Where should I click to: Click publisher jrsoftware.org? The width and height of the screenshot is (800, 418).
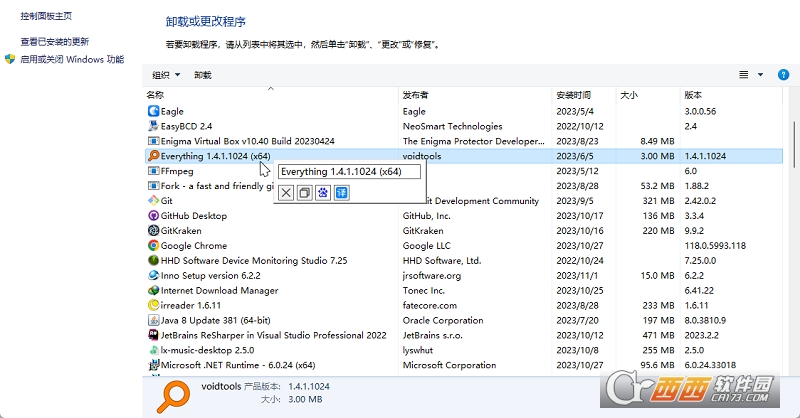(432, 276)
